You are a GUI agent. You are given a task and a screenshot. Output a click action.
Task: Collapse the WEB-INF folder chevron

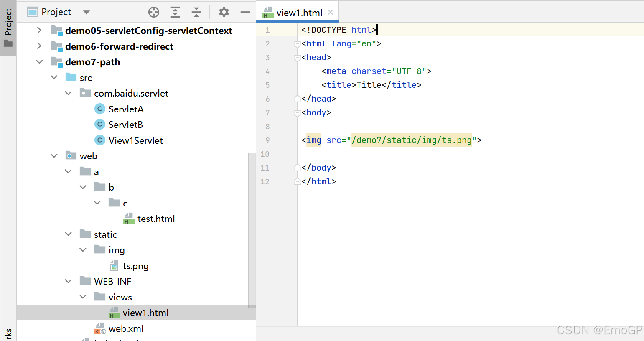click(x=69, y=281)
